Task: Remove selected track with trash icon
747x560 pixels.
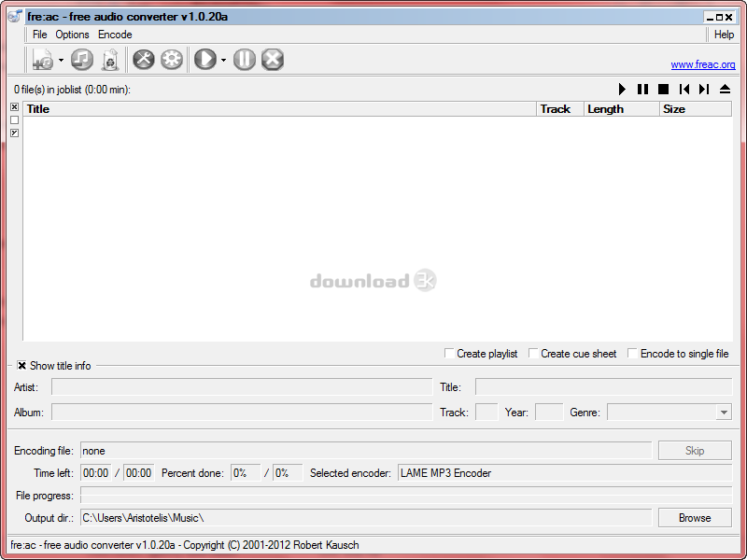Action: pos(110,60)
